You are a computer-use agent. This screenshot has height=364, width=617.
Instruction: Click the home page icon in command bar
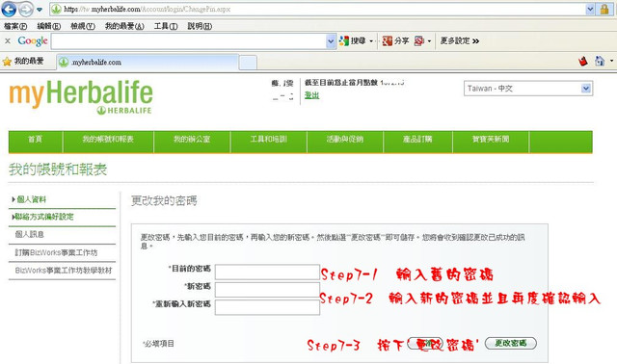(x=600, y=62)
